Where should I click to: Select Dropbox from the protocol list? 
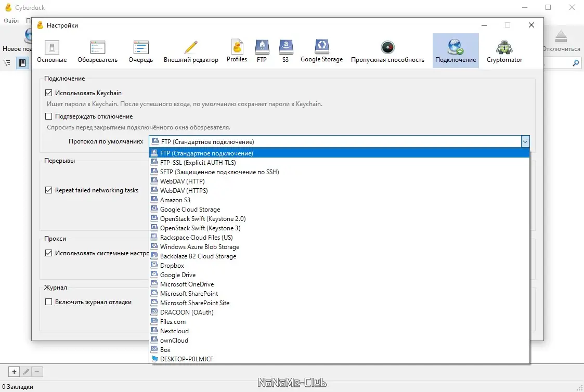339,266
